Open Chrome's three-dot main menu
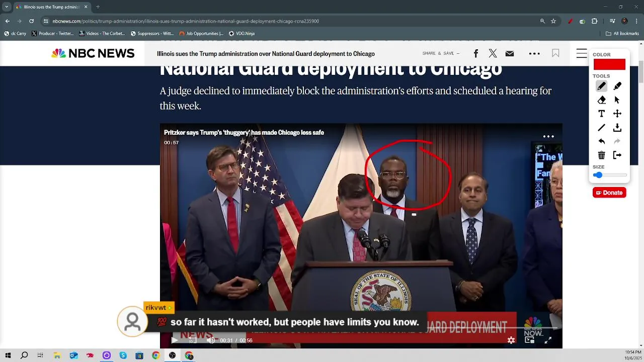 click(x=637, y=21)
